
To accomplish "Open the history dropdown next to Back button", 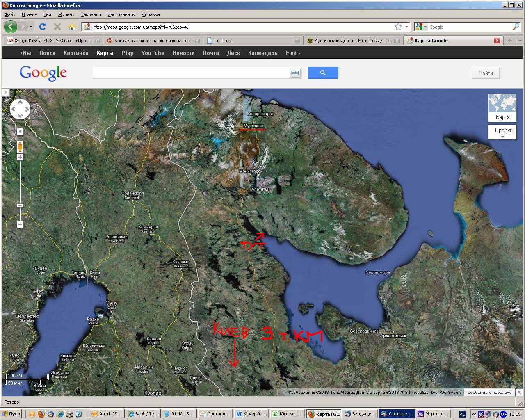I will click(x=30, y=27).
